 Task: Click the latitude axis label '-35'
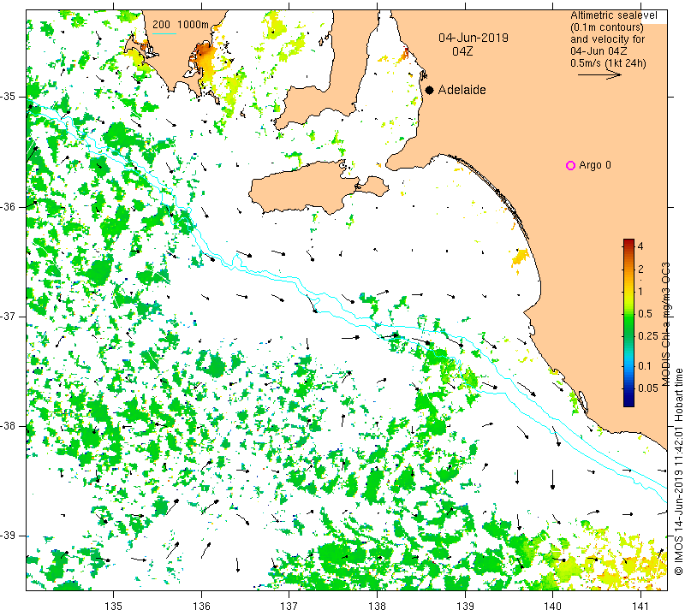[9, 97]
